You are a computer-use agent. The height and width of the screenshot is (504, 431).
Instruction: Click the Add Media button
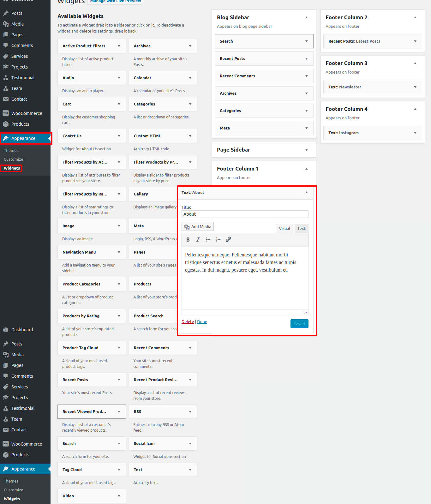[x=198, y=227]
